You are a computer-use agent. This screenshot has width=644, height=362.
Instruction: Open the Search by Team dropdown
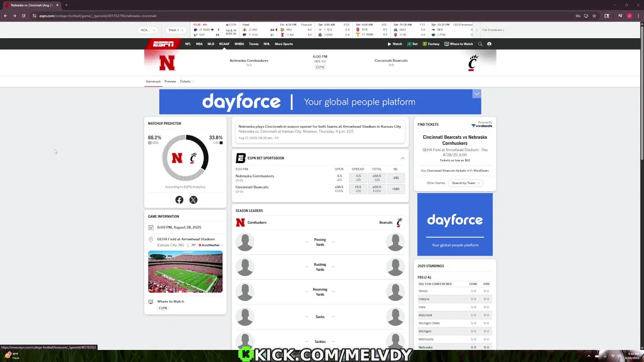[x=465, y=183]
